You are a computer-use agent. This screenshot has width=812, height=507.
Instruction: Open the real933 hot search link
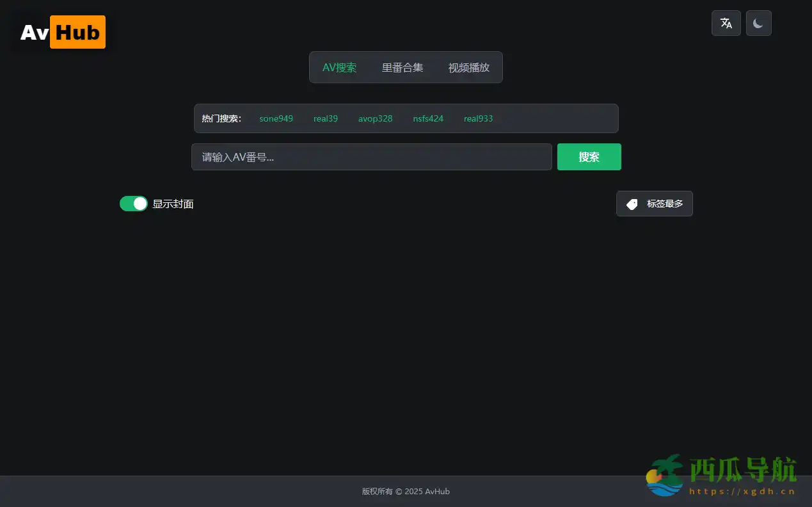click(x=477, y=118)
